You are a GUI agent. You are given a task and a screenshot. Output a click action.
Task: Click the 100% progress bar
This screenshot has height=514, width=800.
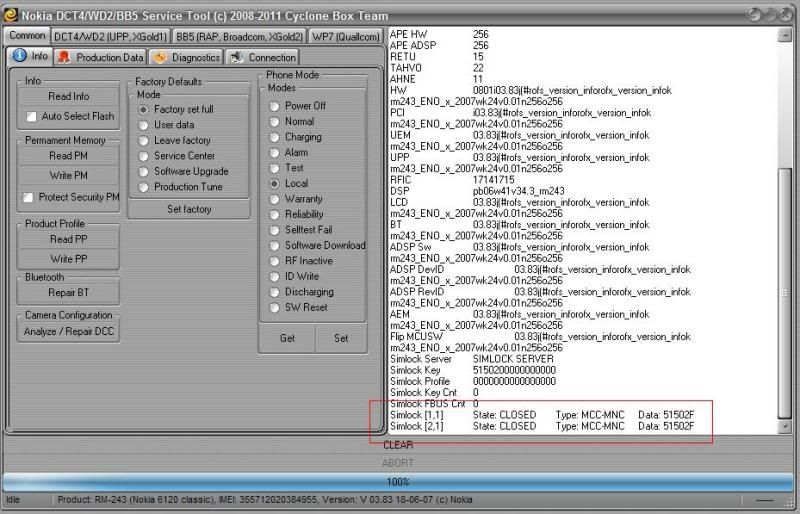click(x=398, y=481)
